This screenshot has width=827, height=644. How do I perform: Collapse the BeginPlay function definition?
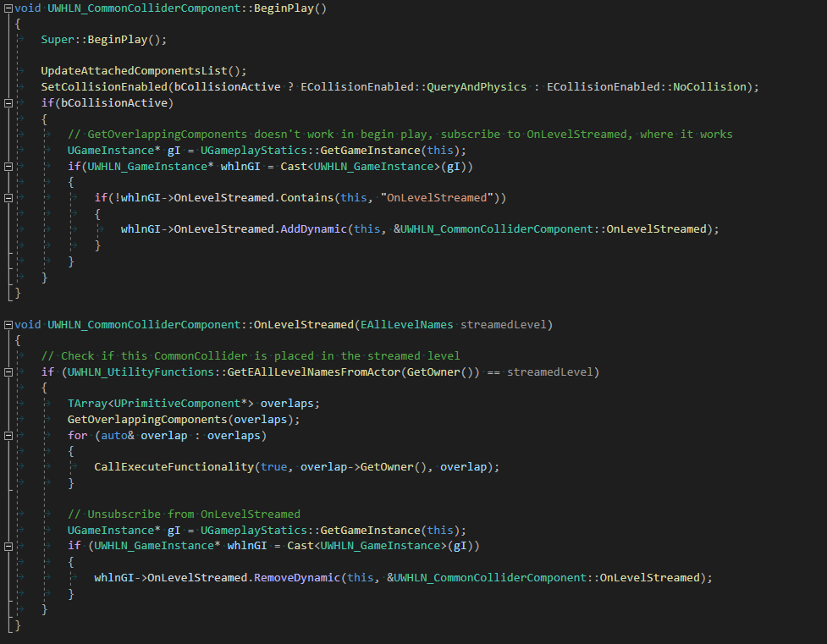(8, 8)
